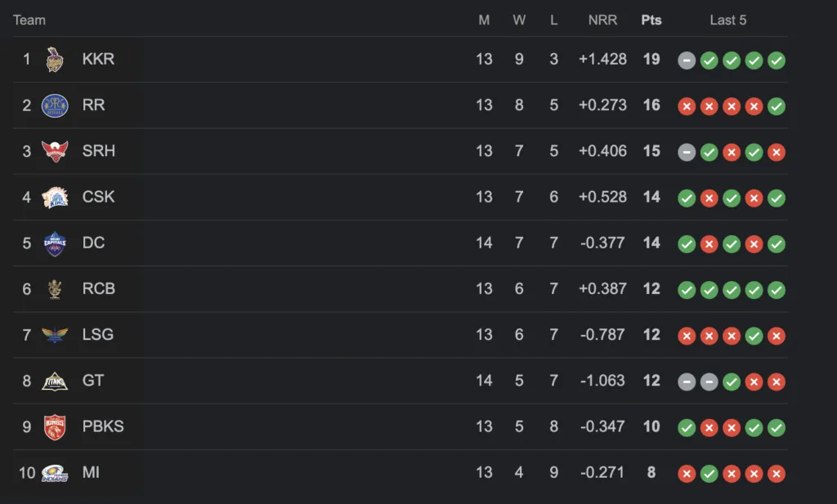Viewport: 837px width, 504px height.
Task: Sort by the NRR column header
Action: tap(602, 20)
